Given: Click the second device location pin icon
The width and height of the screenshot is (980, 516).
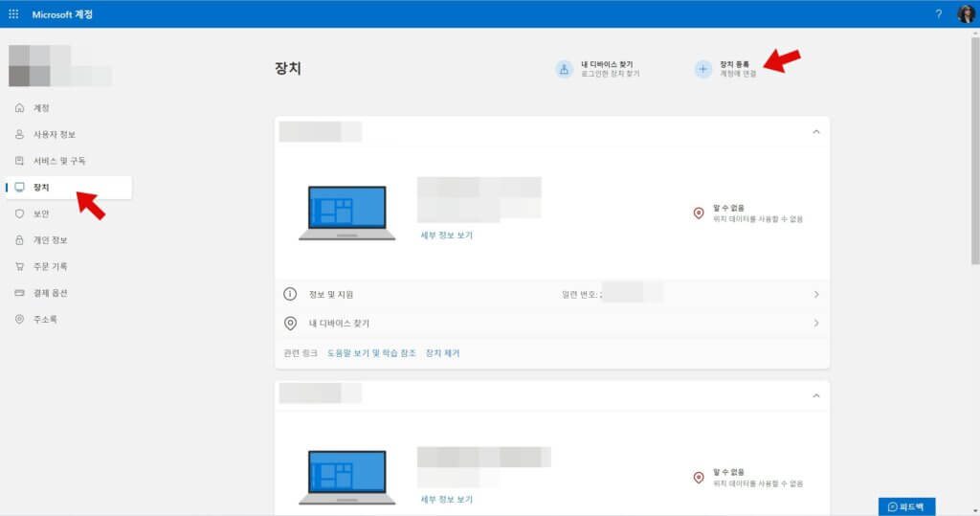Looking at the screenshot, I should (699, 478).
